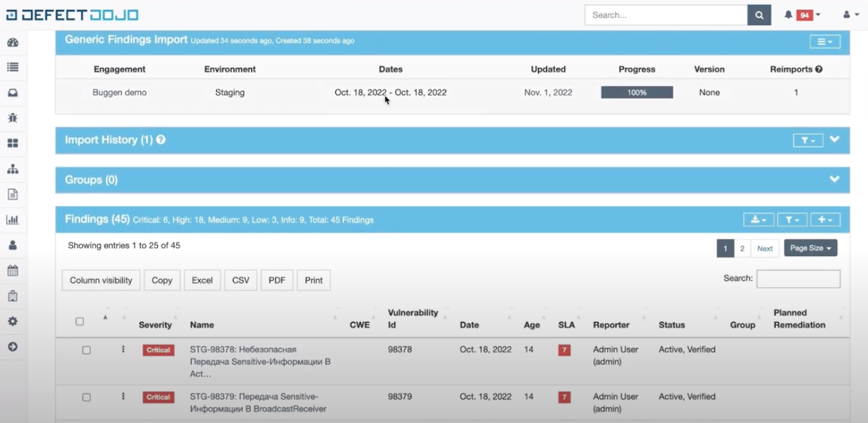This screenshot has height=423, width=868.
Task: Click the magnifier search button in the top bar
Action: (759, 15)
